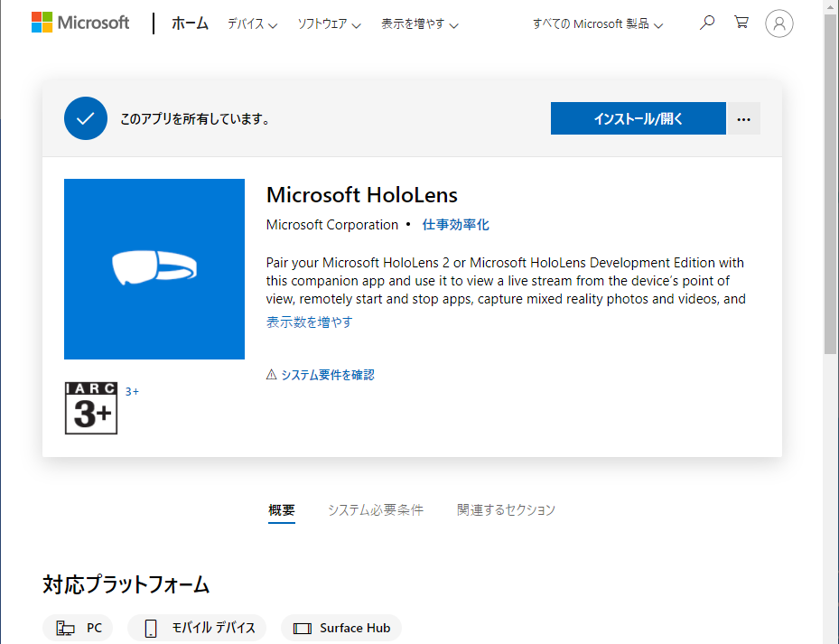Click the vertical page scrollbar
The width and height of the screenshot is (839, 644).
(831, 181)
